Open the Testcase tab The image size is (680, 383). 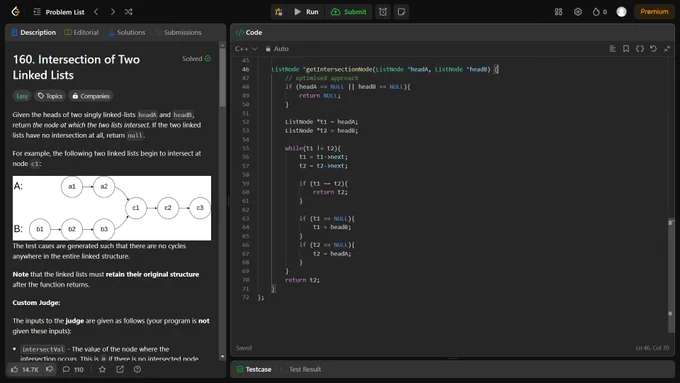tap(254, 370)
